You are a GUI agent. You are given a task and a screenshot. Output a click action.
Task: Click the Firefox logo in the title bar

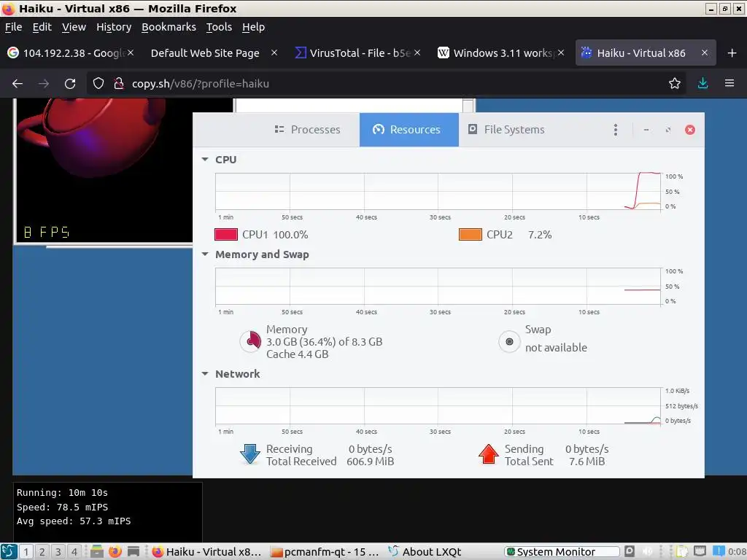point(8,9)
